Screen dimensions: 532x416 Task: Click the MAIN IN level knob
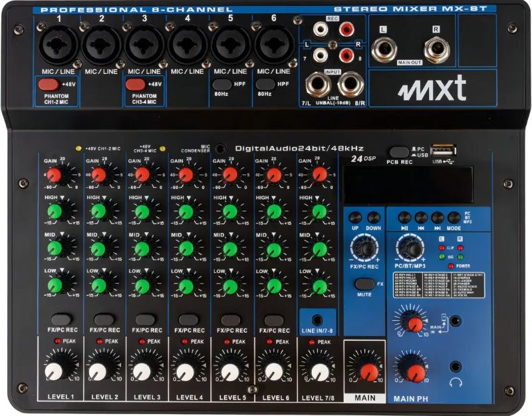point(414,324)
